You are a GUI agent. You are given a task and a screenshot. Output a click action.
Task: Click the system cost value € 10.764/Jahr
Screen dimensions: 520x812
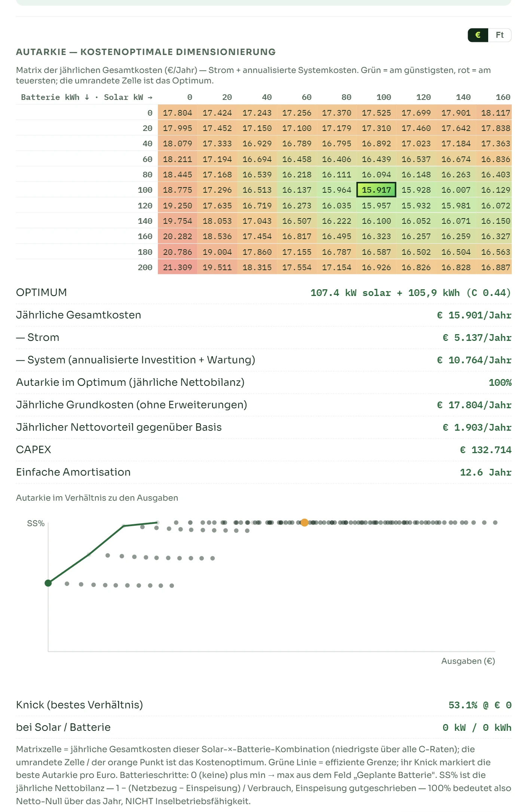(474, 360)
